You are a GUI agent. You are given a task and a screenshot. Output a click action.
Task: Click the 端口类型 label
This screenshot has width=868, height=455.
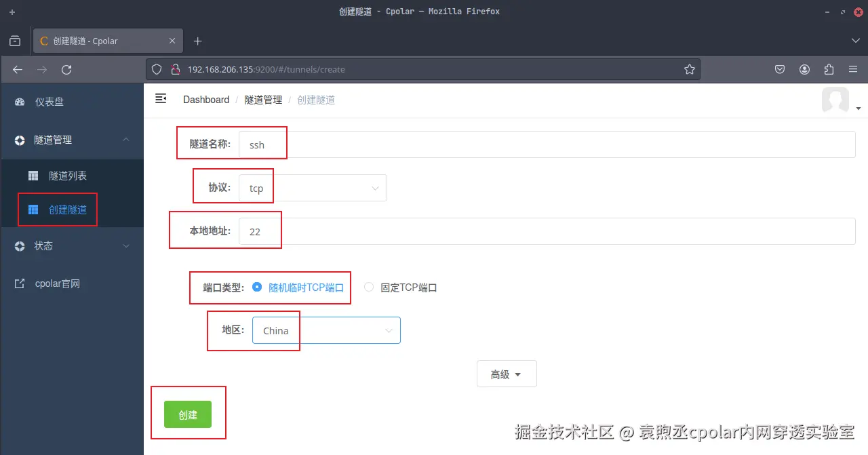click(223, 287)
